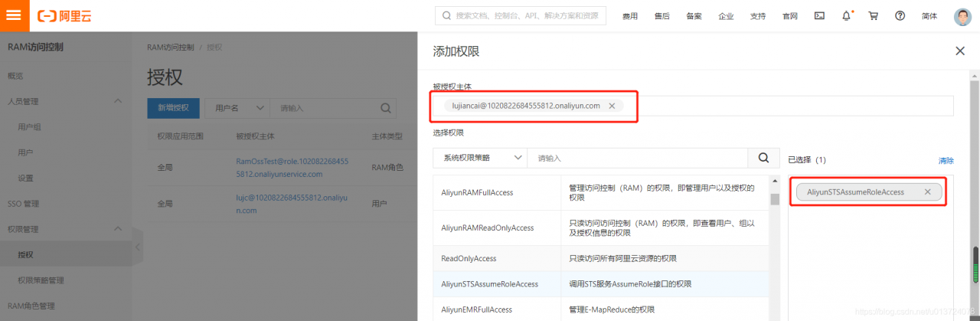This screenshot has height=321, width=980.
Task: Open 企业 menu
Action: click(x=726, y=16)
